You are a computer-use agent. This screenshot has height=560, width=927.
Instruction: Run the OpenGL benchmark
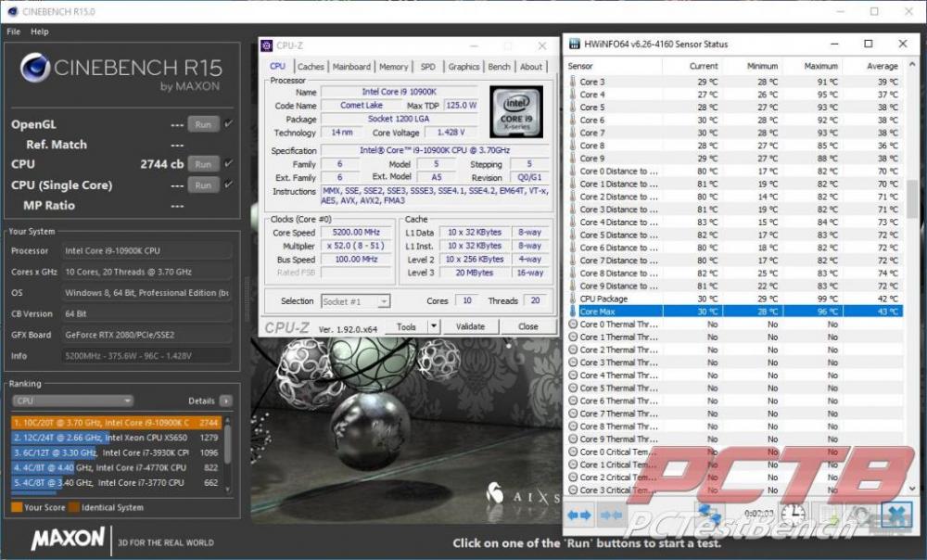203,124
